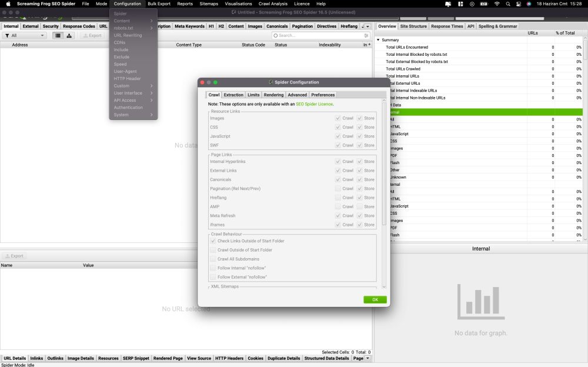This screenshot has width=588, height=367.
Task: Open the Rendering tab
Action: (274, 95)
